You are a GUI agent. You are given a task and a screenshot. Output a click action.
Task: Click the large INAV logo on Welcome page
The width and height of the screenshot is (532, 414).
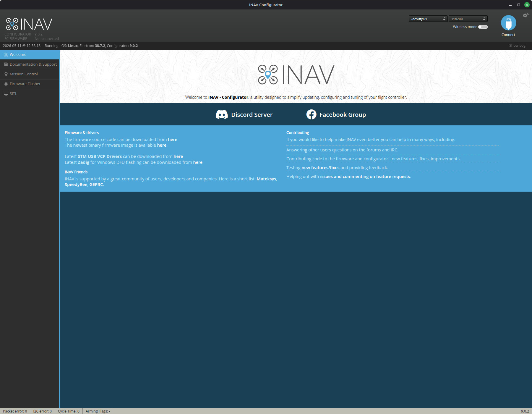click(x=296, y=75)
